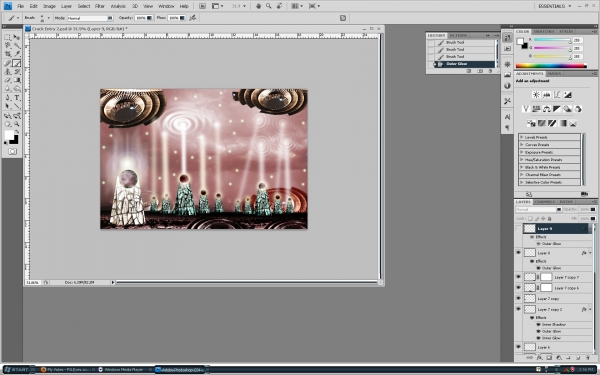Click the Gradient Map adjustment icon

click(x=562, y=123)
